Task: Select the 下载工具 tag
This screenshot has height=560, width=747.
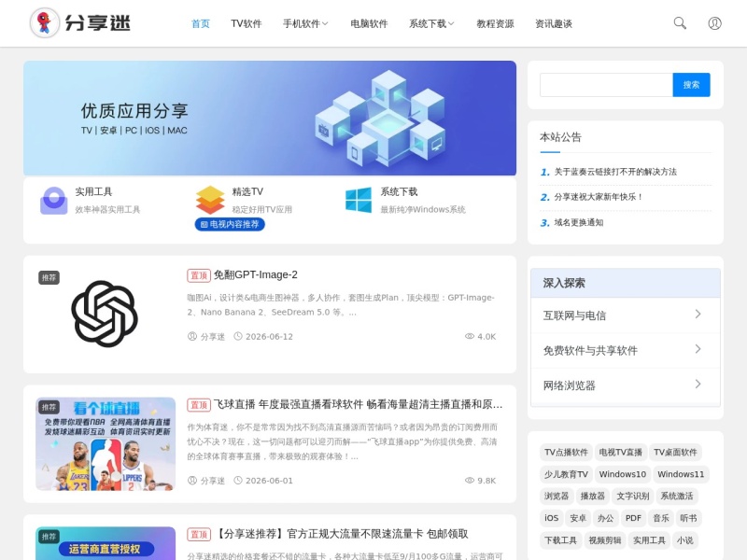Action: (x=561, y=540)
